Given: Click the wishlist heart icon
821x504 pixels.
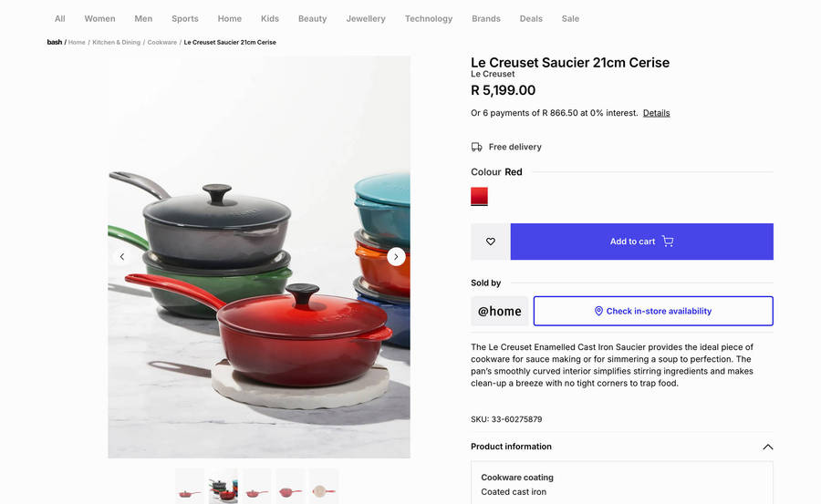Looking at the screenshot, I should click(491, 242).
